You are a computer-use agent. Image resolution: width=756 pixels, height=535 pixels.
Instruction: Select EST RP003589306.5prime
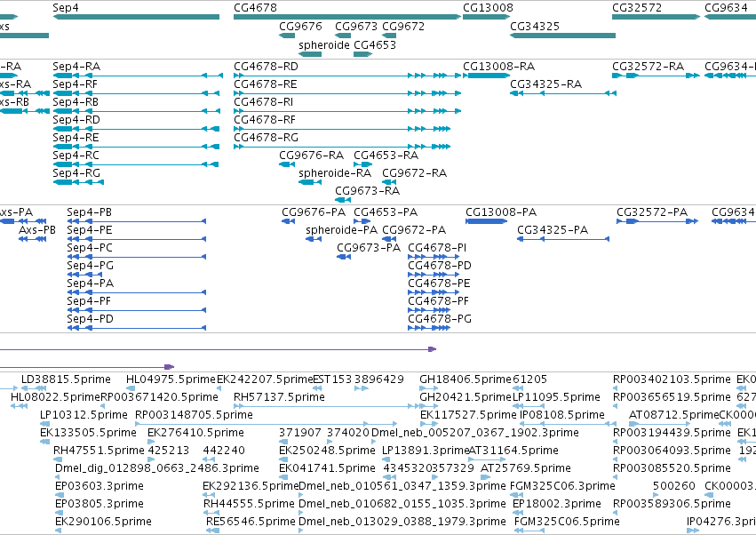tap(672, 504)
